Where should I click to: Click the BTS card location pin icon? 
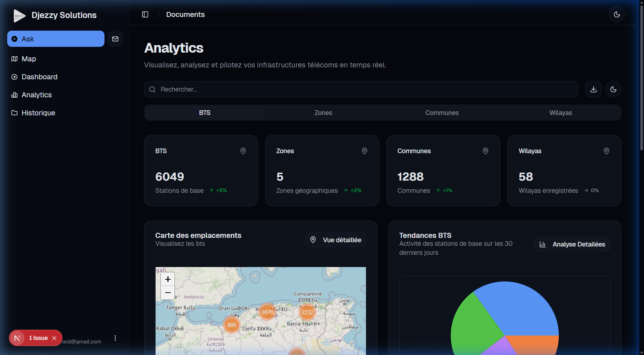pos(243,151)
